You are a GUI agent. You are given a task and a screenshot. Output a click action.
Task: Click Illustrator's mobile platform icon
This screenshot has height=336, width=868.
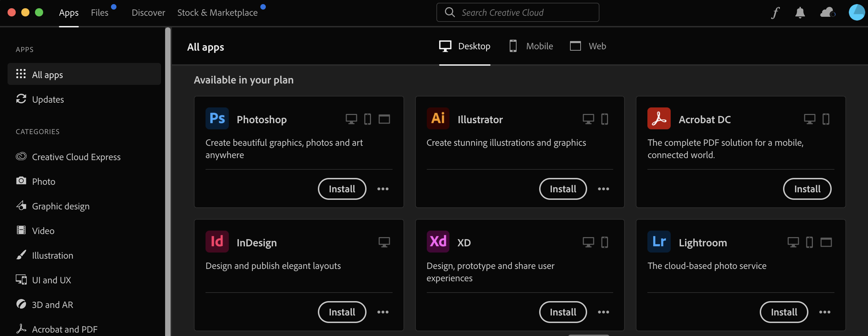point(605,119)
